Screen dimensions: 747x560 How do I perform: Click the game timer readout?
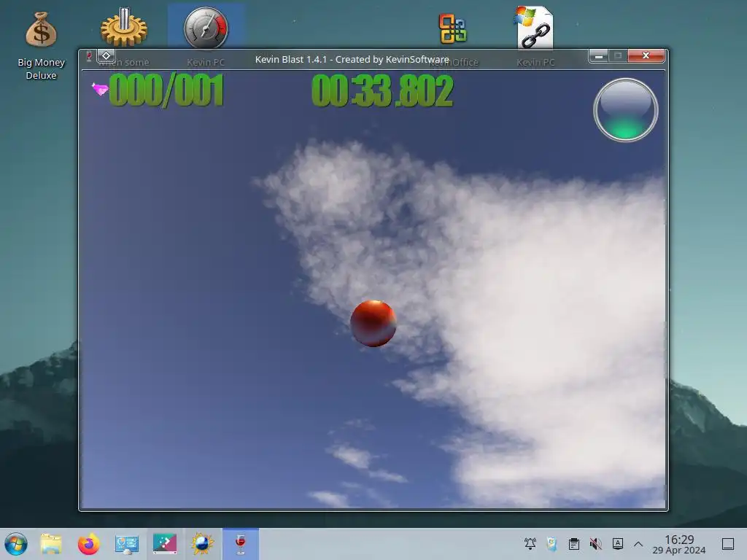click(x=382, y=91)
